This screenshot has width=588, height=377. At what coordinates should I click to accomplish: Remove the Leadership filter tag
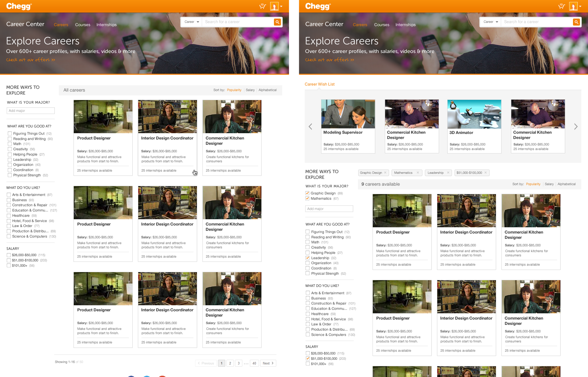[448, 173]
